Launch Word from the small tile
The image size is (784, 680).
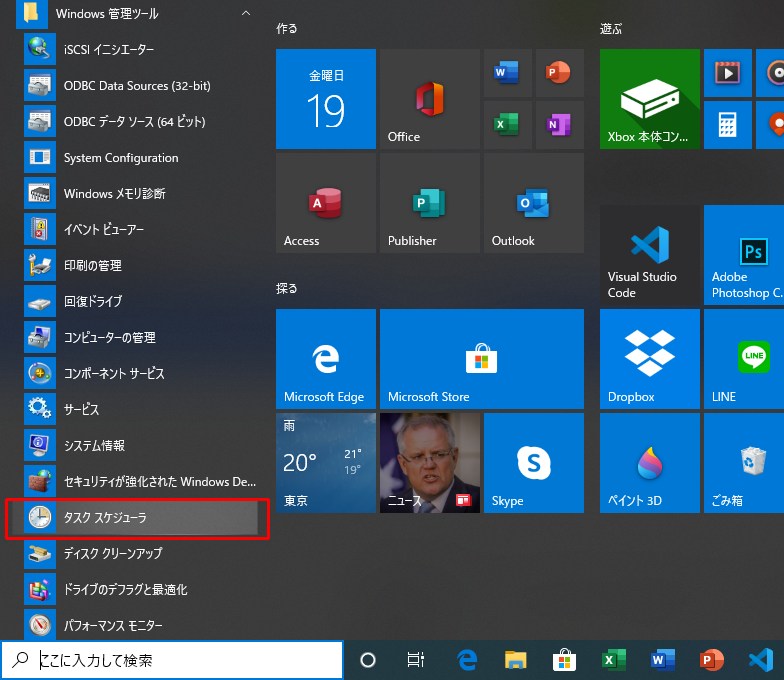point(507,73)
